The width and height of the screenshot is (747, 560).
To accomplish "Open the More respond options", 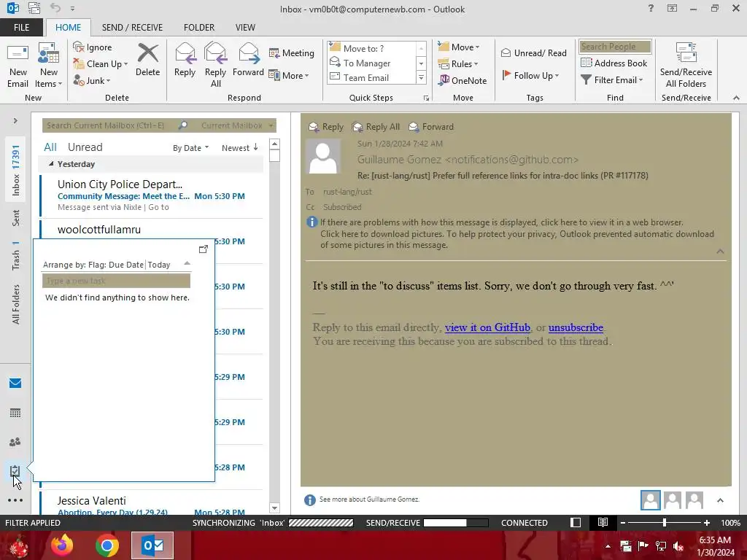I will (289, 75).
